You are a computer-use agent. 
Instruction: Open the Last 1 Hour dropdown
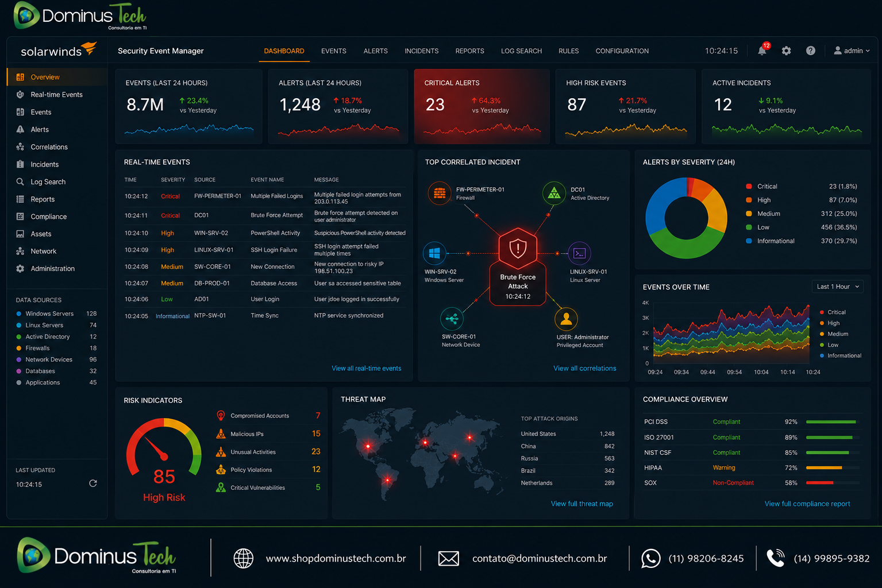click(838, 287)
